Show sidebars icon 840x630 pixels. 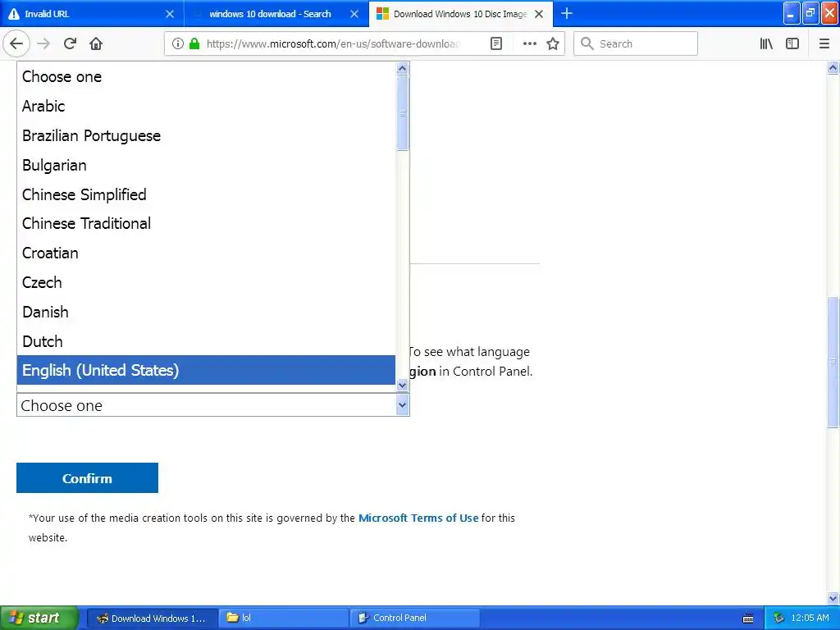tap(792, 44)
